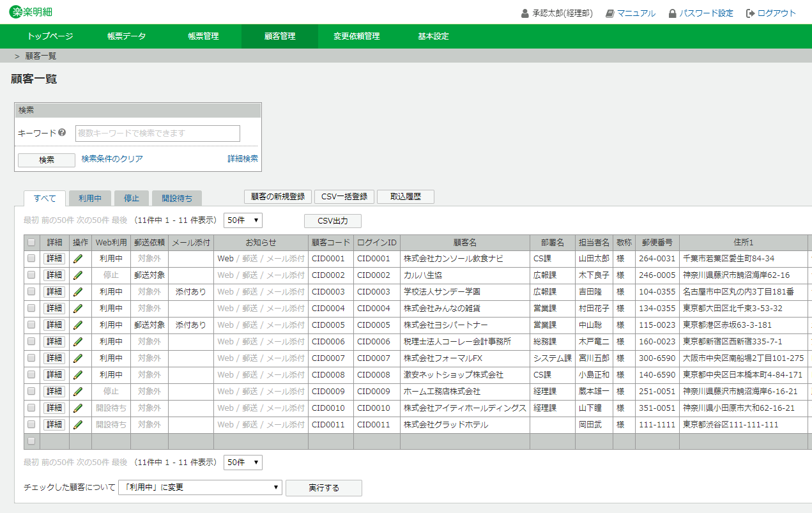Check the row for 株式会社ヨシパートナー
The image size is (812, 513).
pos(31,325)
